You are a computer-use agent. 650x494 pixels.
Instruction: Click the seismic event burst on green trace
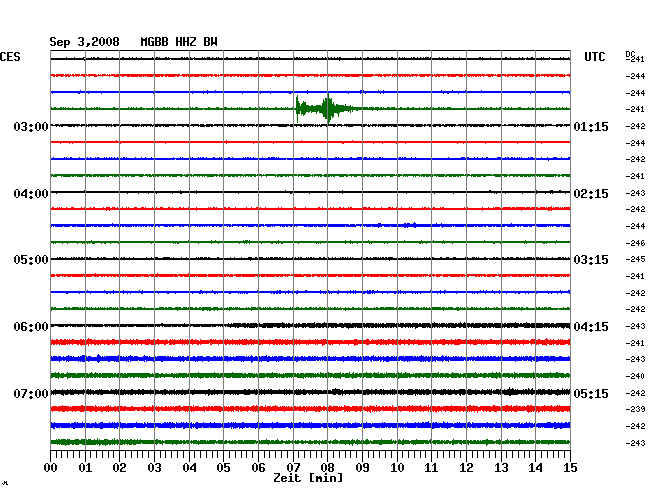pos(327,109)
